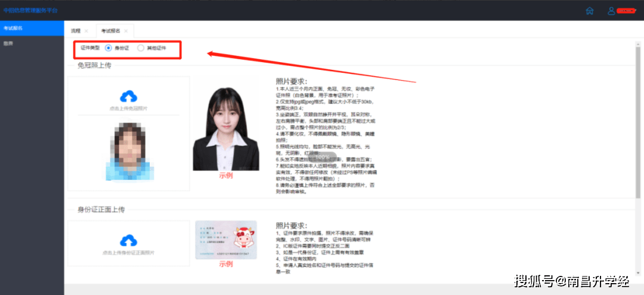Viewport: 644px width, 295px height.
Task: Click the 示例 label under portrait
Action: click(226, 176)
